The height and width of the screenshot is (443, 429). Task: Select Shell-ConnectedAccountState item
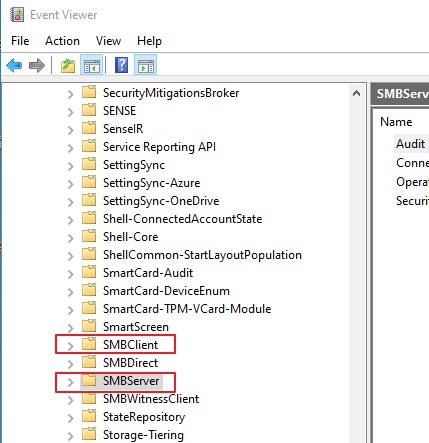pos(183,219)
